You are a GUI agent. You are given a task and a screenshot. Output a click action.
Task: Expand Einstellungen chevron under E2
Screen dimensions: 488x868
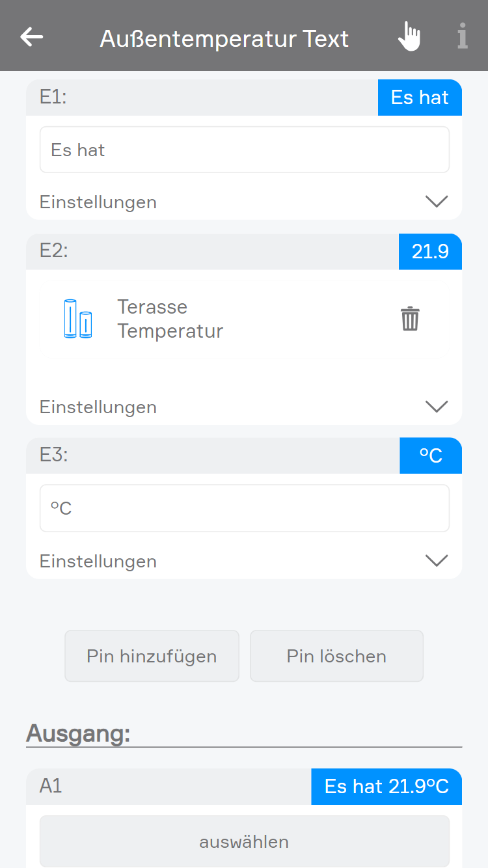pyautogui.click(x=436, y=407)
